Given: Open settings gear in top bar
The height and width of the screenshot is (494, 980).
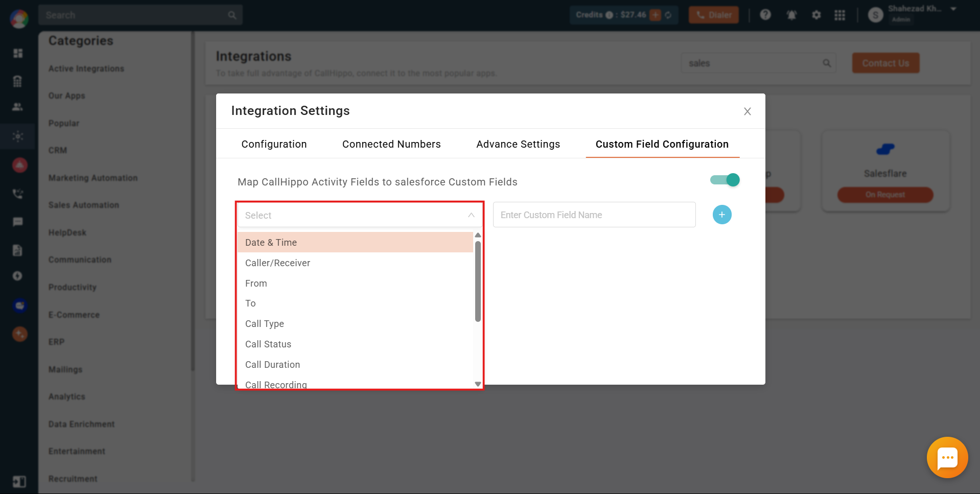Looking at the screenshot, I should [816, 15].
